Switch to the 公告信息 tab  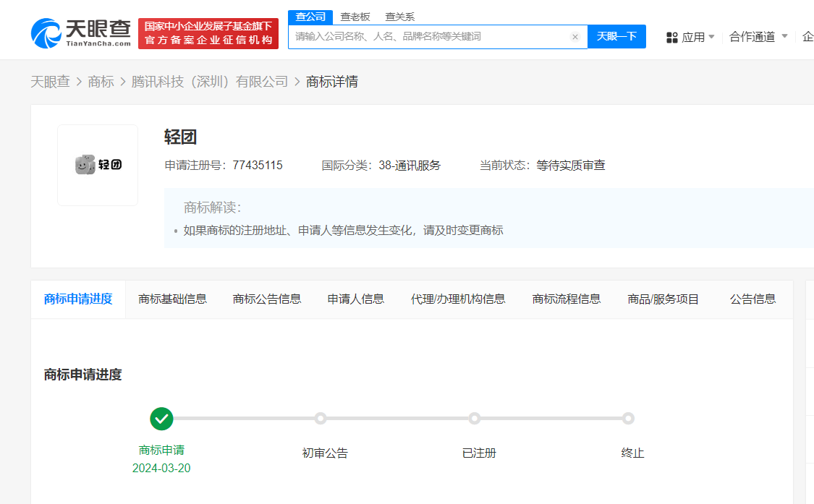tap(753, 298)
